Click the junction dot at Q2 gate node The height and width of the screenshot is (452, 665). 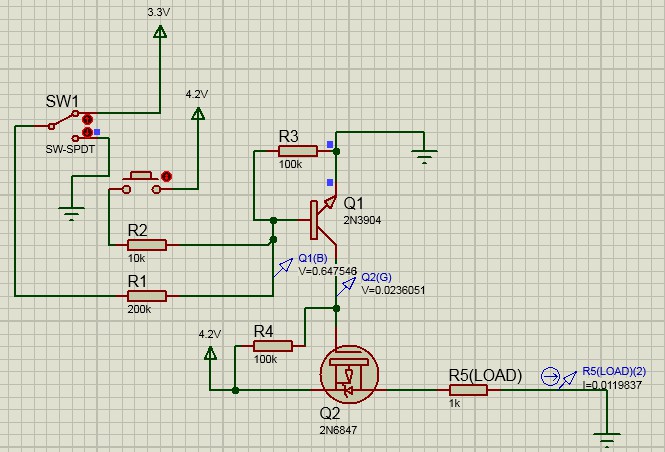tap(336, 309)
